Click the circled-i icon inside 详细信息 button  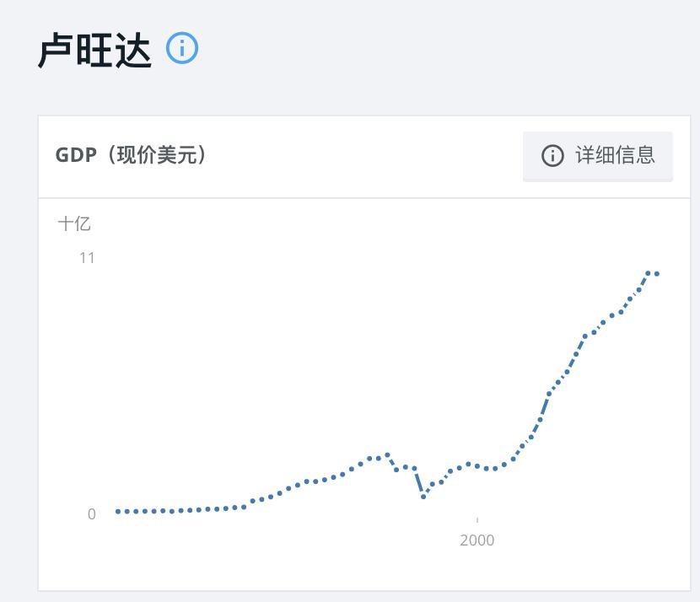(551, 156)
